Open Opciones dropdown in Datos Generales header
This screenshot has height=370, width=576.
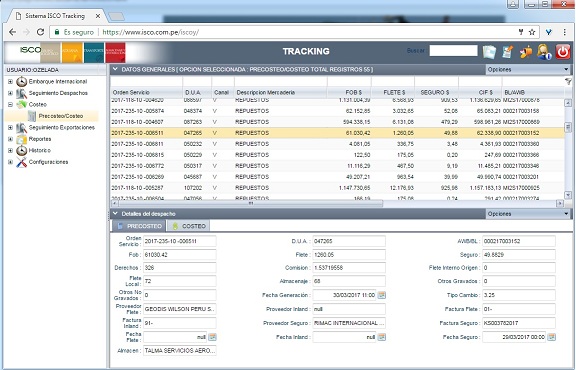tap(528, 69)
